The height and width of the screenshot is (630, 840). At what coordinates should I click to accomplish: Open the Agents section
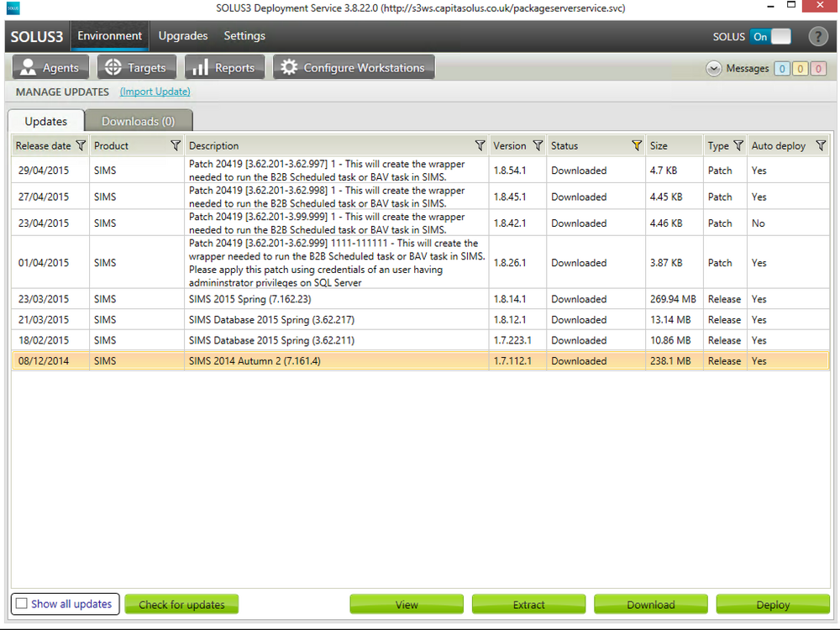[x=51, y=67]
